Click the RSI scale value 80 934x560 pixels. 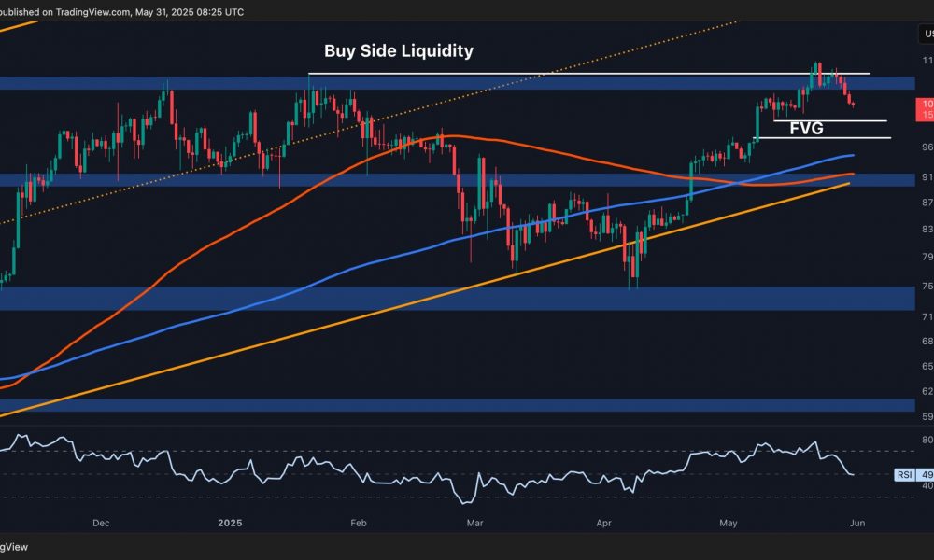click(x=927, y=440)
